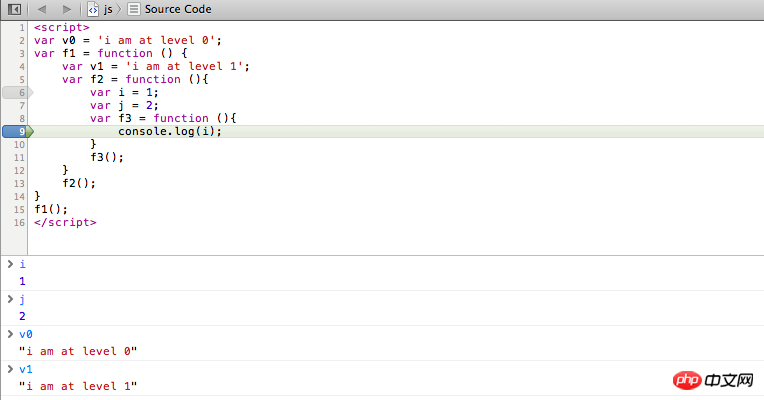The image size is (764, 400).
Task: Go back with the left arrow
Action: (42, 9)
